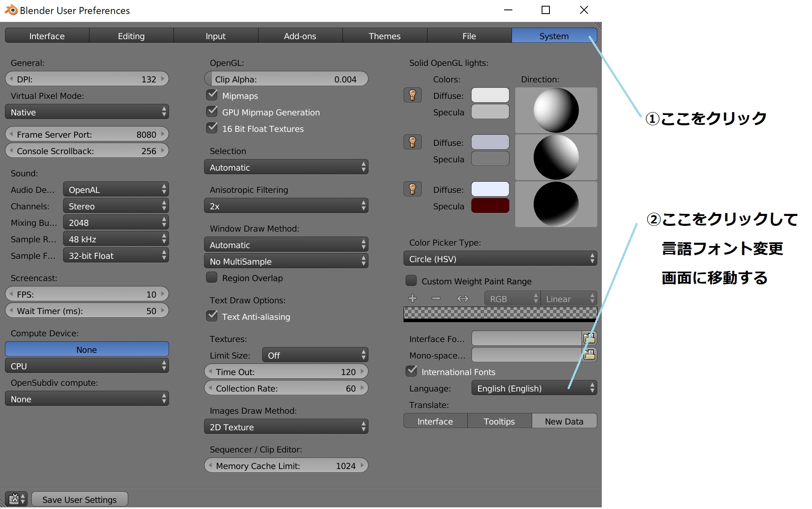Decrease DPI with left arrow
Image resolution: width=812 pixels, height=509 pixels.
click(x=11, y=79)
